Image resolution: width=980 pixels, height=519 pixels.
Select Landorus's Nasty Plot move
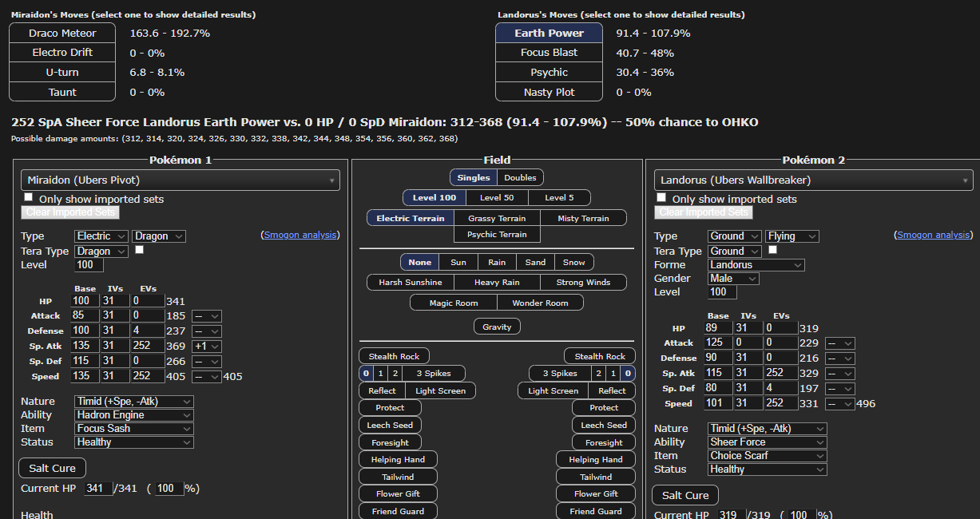549,92
